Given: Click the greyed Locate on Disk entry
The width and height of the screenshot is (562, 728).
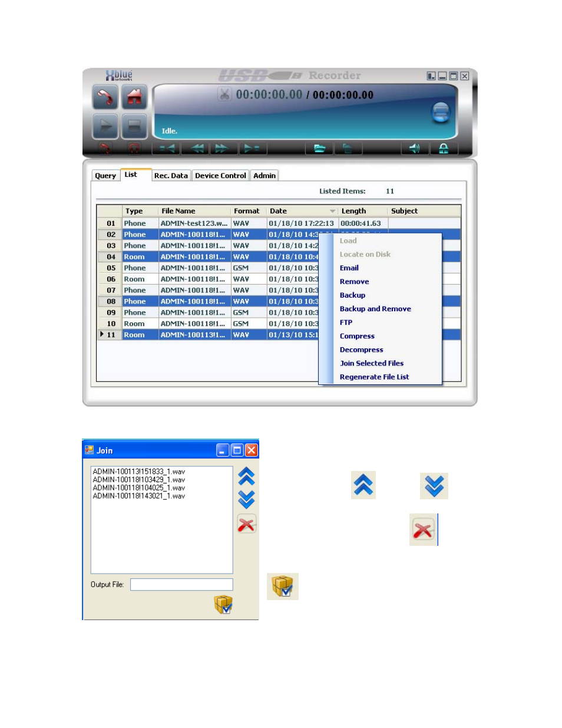Looking at the screenshot, I should point(365,254).
